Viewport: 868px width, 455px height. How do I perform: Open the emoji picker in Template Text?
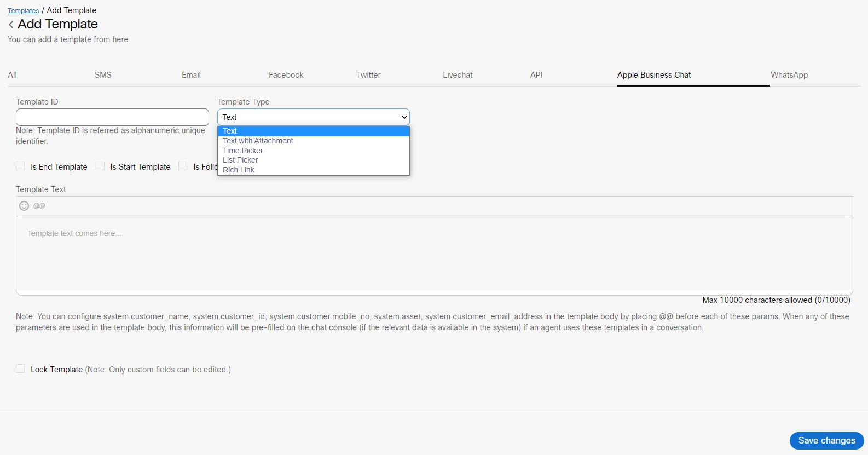pos(24,206)
